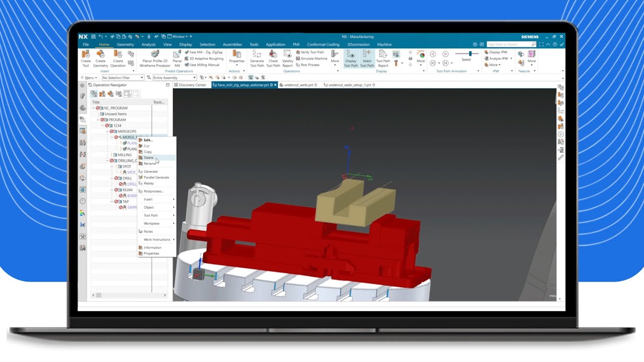Toggle Select Tool Path
The image size is (644, 362).
(x=367, y=58)
